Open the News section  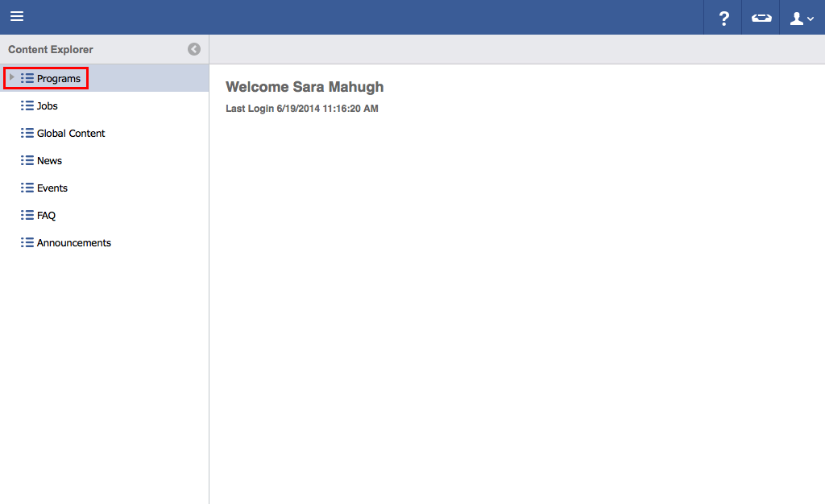tap(49, 161)
